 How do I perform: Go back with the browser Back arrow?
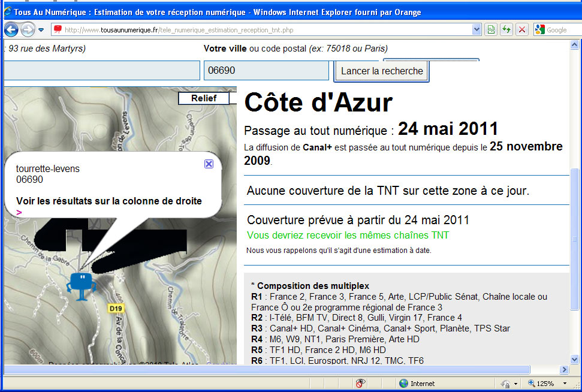click(11, 30)
